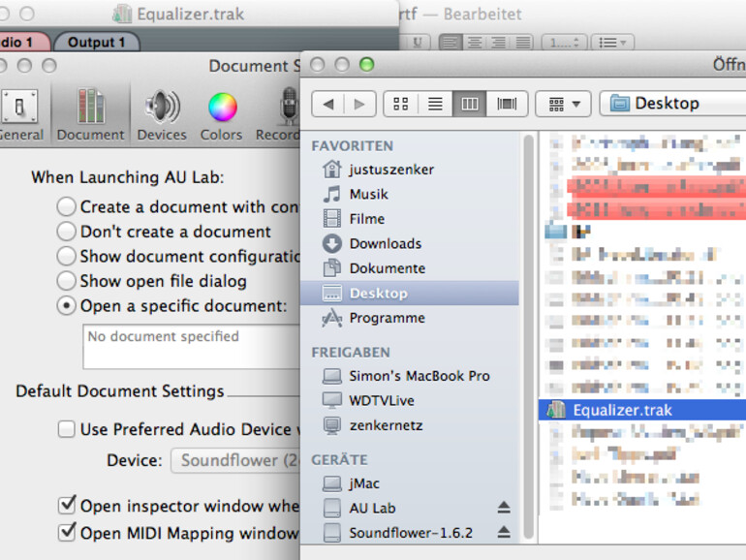746x560 pixels.
Task: Uncheck Open MIDI Mapping window checkbox
Action: pos(67,532)
